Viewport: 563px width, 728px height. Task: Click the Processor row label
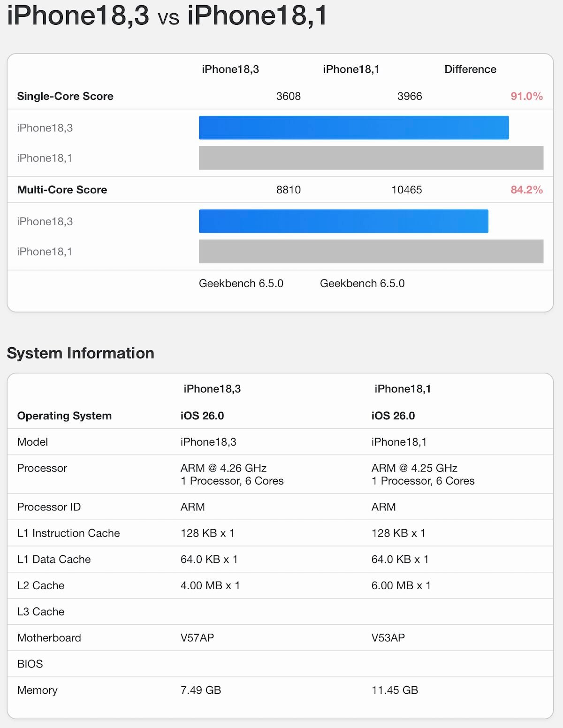coord(42,468)
